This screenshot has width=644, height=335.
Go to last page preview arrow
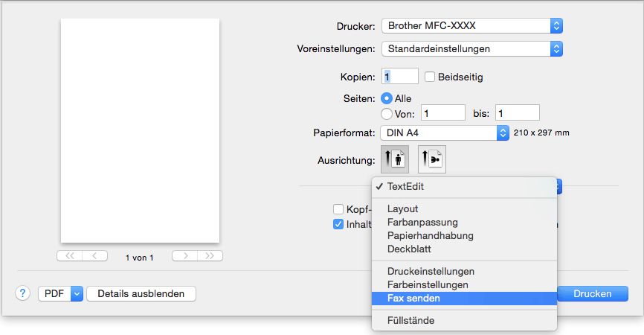(x=210, y=255)
